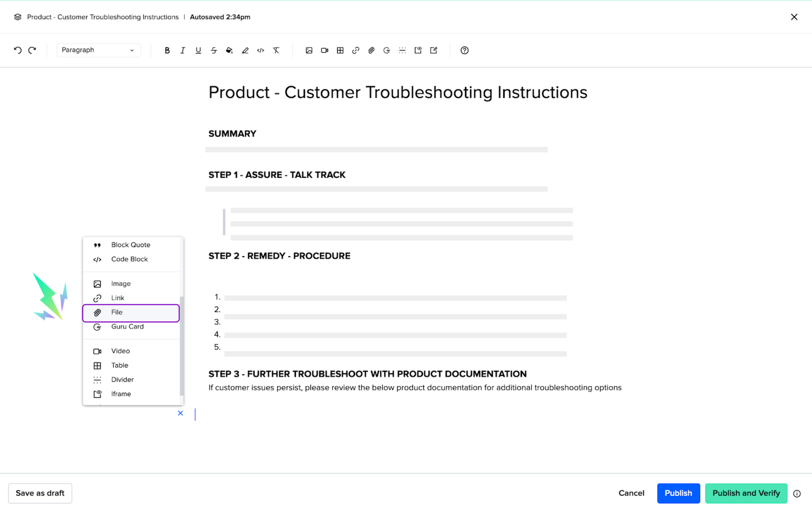Insert a video from the toolbar
812x512 pixels.
tap(324, 50)
